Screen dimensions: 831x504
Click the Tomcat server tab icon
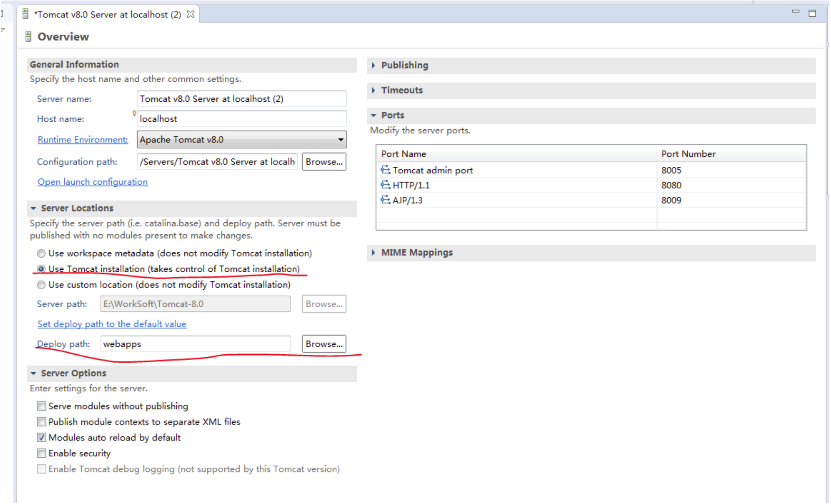pos(26,14)
